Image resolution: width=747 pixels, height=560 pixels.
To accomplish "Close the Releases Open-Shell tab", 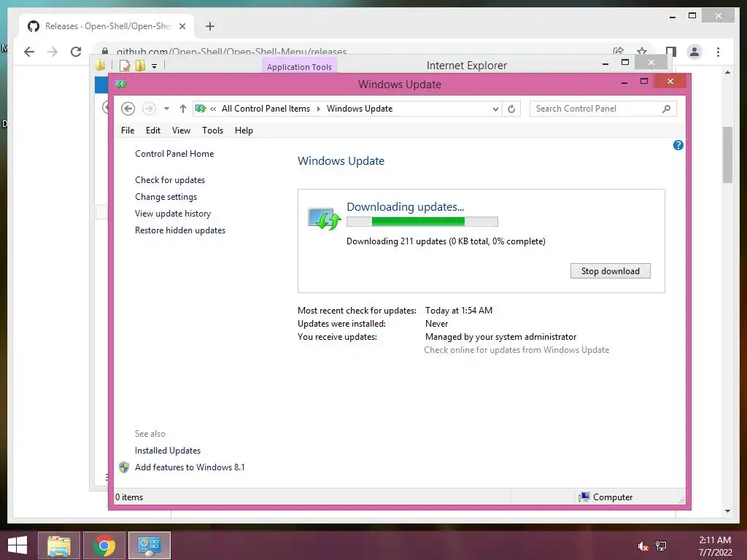I will coord(182,26).
